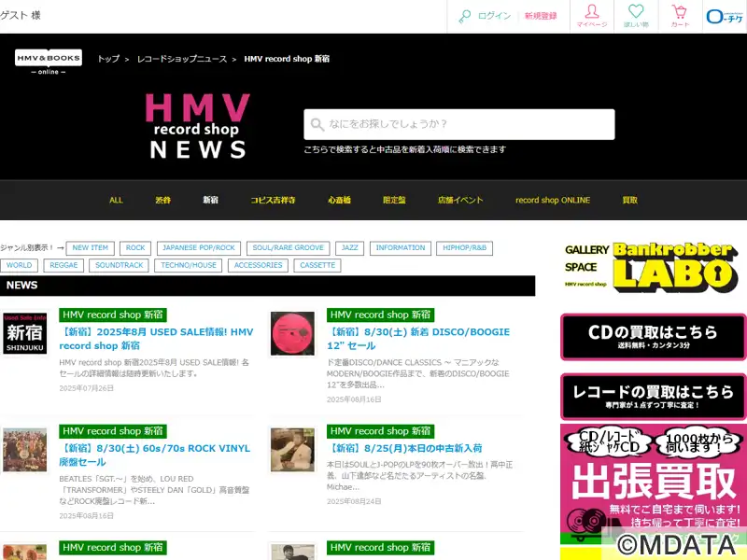Filter by JAZZ genre
The image size is (747, 560).
click(349, 248)
